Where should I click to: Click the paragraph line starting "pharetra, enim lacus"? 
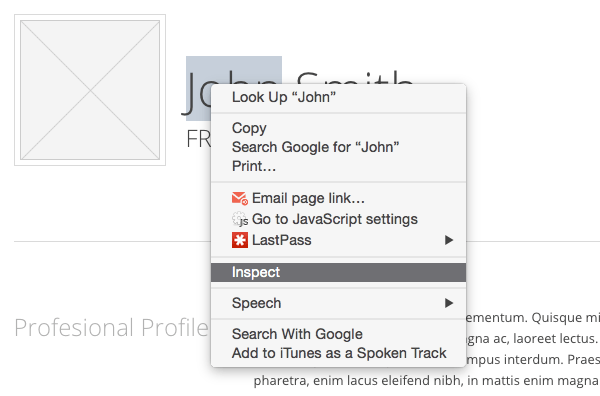click(426, 381)
